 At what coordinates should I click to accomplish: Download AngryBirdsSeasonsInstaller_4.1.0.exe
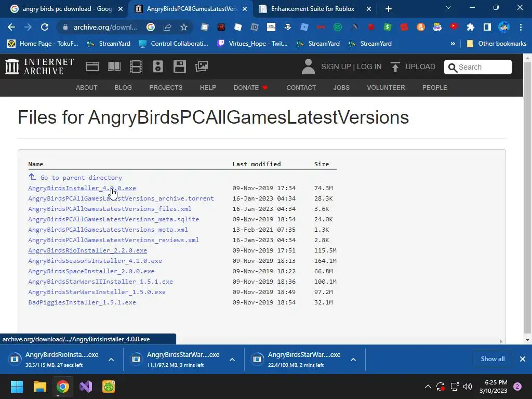tap(95, 261)
